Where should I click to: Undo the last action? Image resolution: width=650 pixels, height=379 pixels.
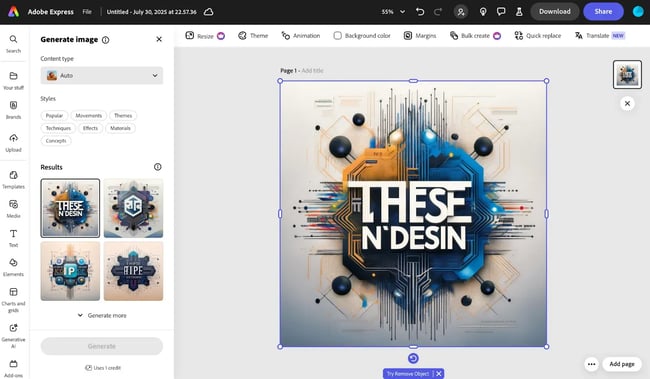(x=420, y=12)
